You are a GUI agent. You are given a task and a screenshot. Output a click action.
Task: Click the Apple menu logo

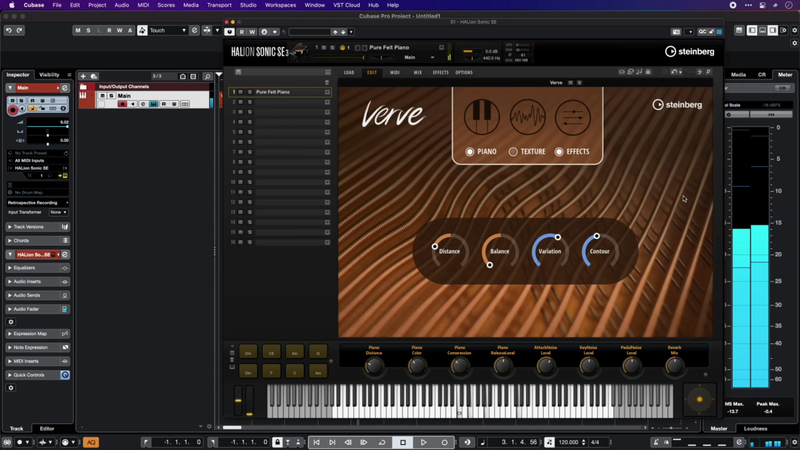point(11,5)
